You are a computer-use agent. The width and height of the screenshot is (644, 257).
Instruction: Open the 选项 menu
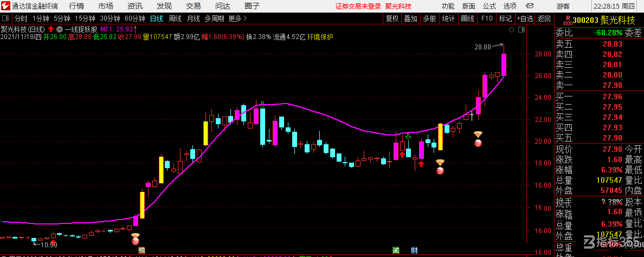pos(510,6)
